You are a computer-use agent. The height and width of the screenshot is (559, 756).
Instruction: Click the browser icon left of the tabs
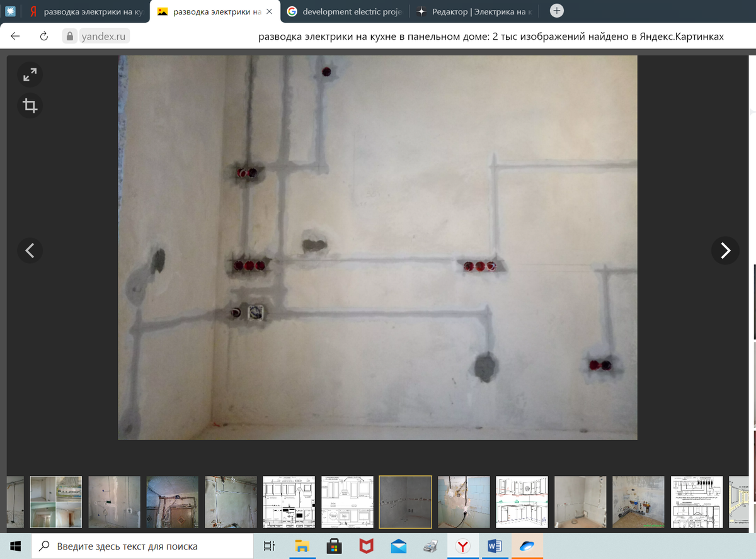(x=9, y=11)
